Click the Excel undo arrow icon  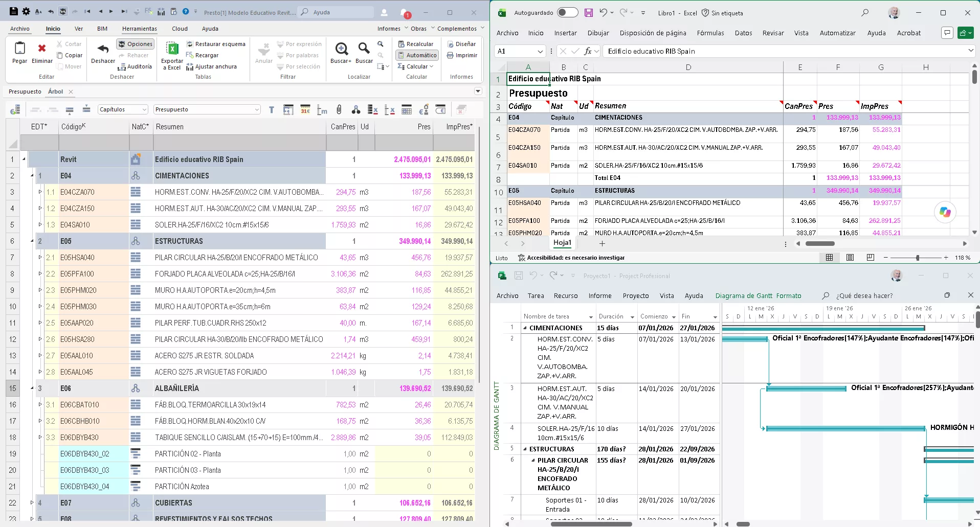pos(604,13)
